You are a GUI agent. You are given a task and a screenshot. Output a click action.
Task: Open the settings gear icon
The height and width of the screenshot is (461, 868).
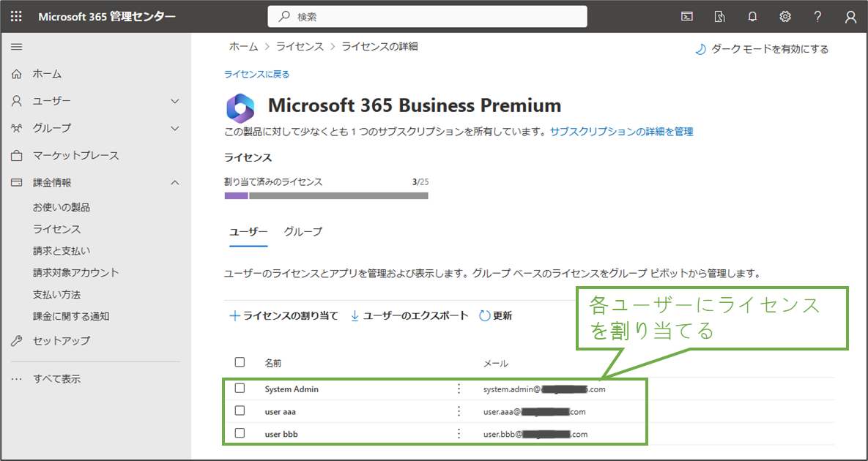pyautogui.click(x=785, y=17)
